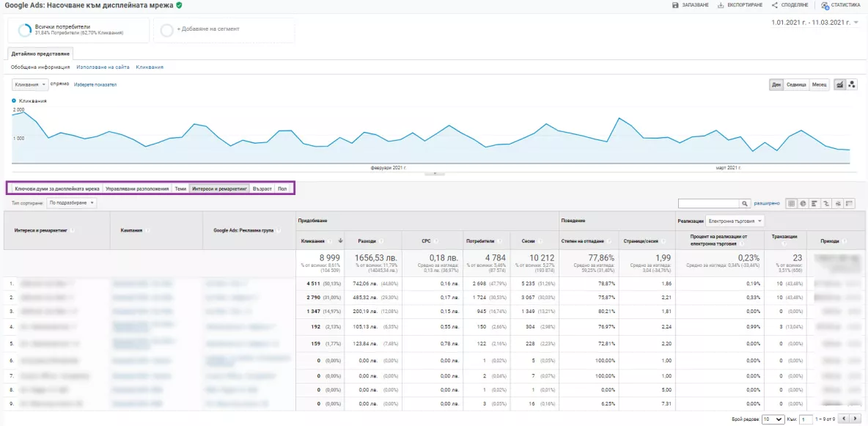Click the share СПОДЕЛЯНЕ icon
The image size is (868, 426).
pyautogui.click(x=775, y=5)
